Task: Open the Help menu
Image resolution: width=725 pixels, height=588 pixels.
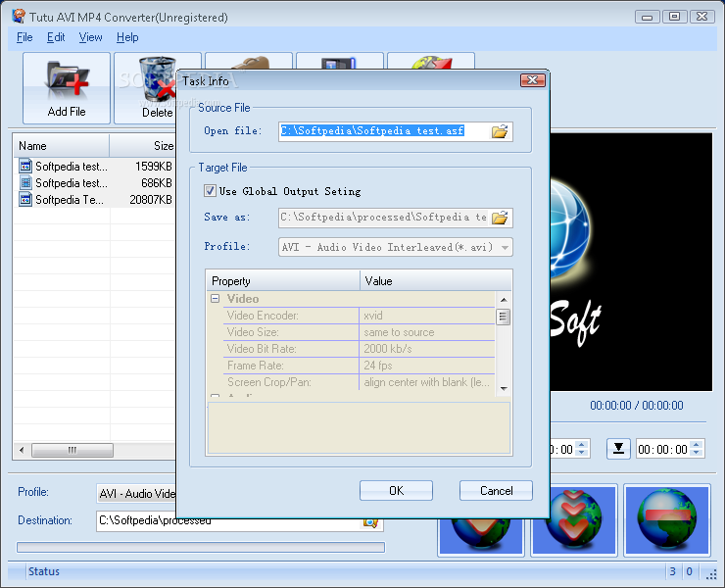Action: pos(127,37)
